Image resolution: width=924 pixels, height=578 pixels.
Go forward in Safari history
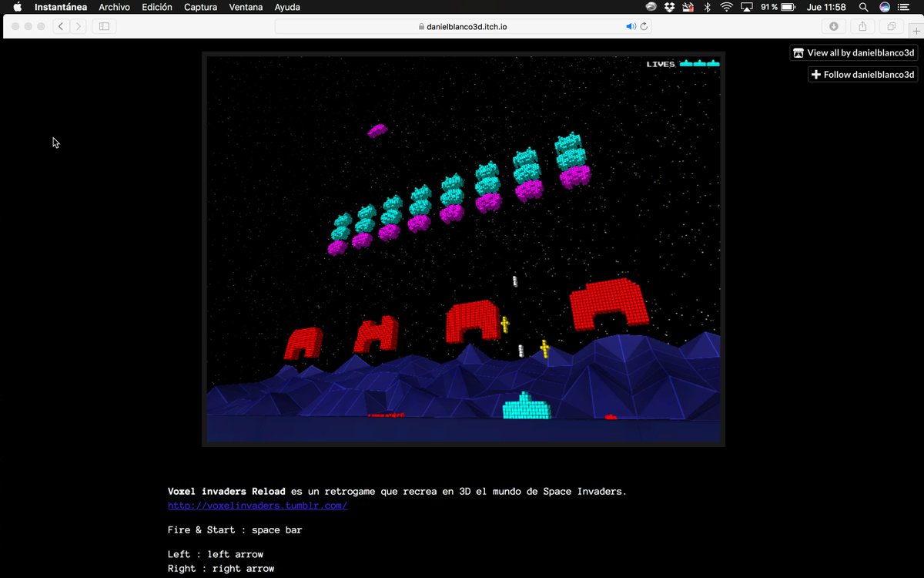[79, 26]
